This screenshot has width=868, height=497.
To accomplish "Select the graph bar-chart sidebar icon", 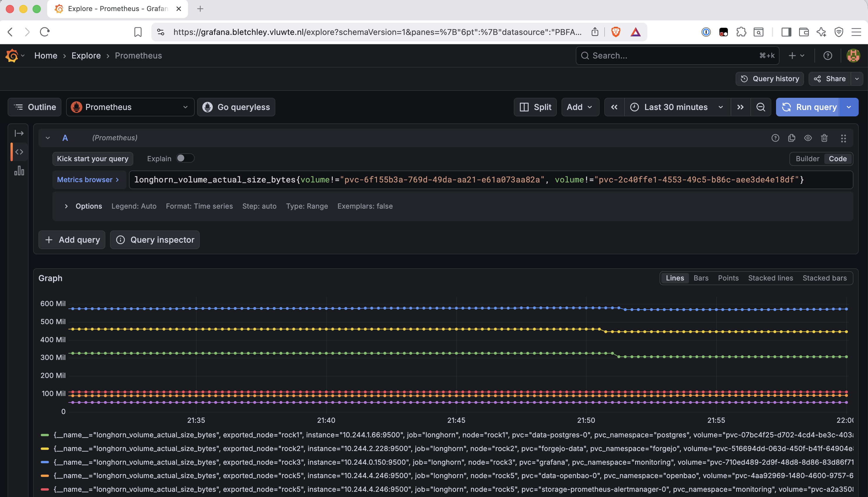I will 19,170.
